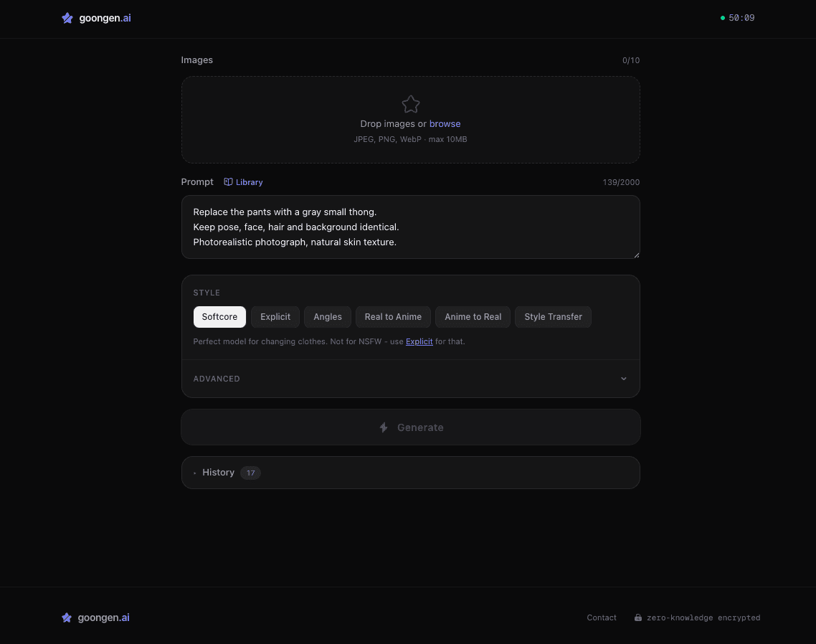This screenshot has height=644, width=816.
Task: Click browse to upload images
Action: pos(445,123)
